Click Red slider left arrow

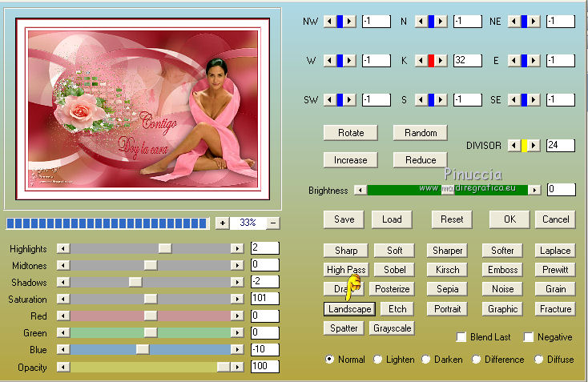coord(63,316)
